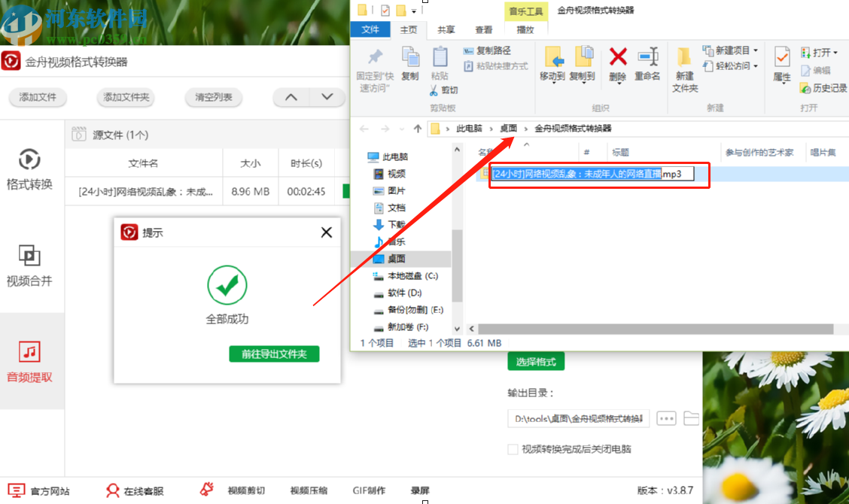The height and width of the screenshot is (504, 849).
Task: Move file up with the up arrow
Action: 291,98
